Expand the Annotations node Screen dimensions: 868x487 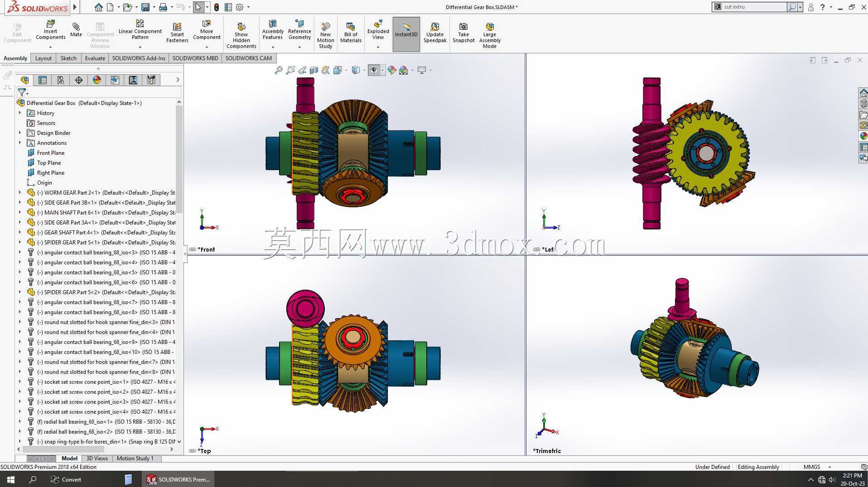tap(20, 143)
